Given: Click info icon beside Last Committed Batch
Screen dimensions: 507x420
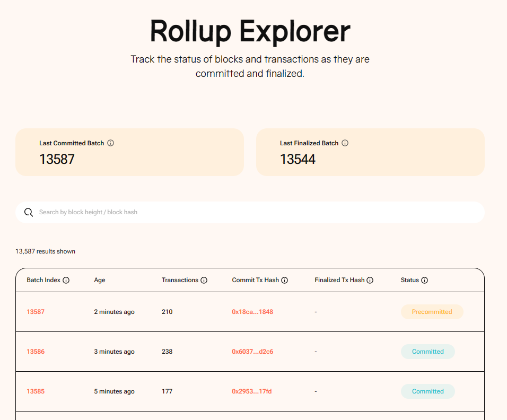Looking at the screenshot, I should 111,143.
